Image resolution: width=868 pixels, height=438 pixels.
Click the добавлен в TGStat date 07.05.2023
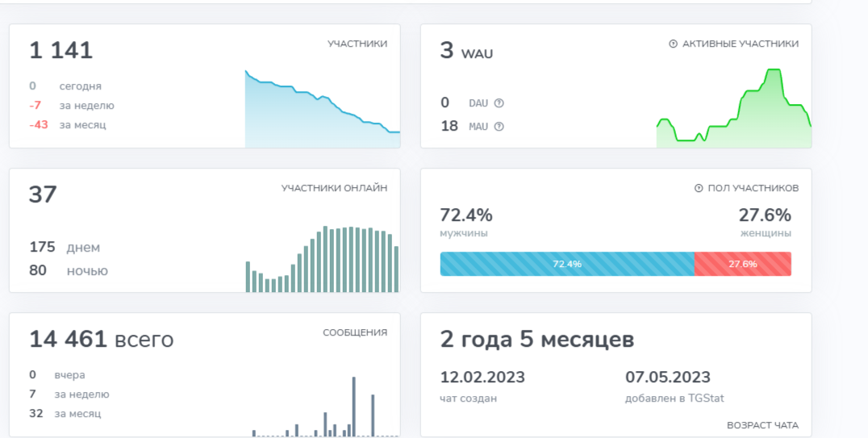click(668, 377)
